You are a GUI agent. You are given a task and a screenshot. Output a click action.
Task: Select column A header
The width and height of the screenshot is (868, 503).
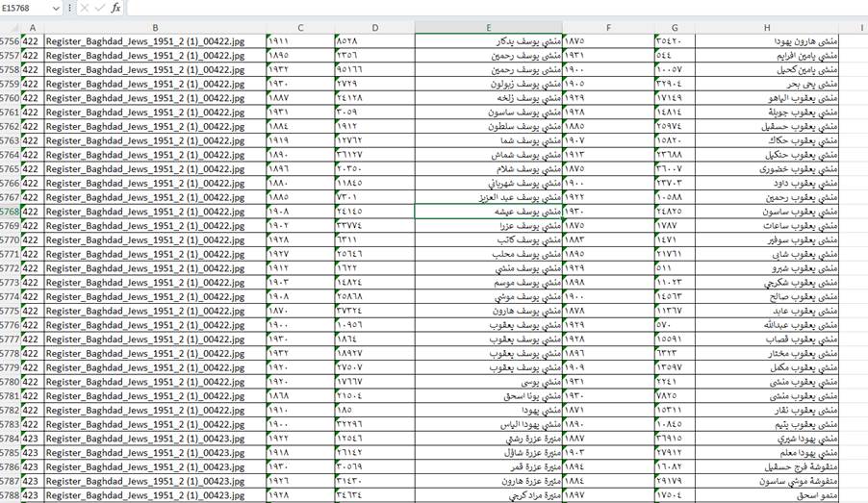tap(32, 28)
